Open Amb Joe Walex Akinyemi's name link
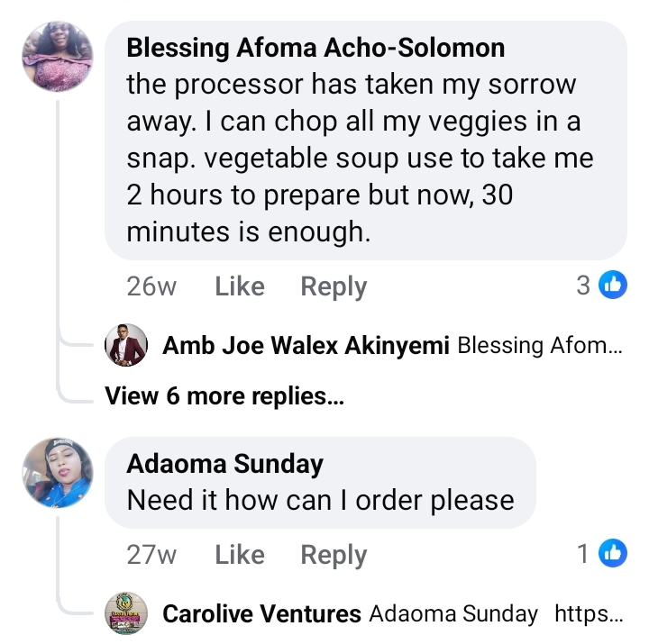 pyautogui.click(x=306, y=345)
